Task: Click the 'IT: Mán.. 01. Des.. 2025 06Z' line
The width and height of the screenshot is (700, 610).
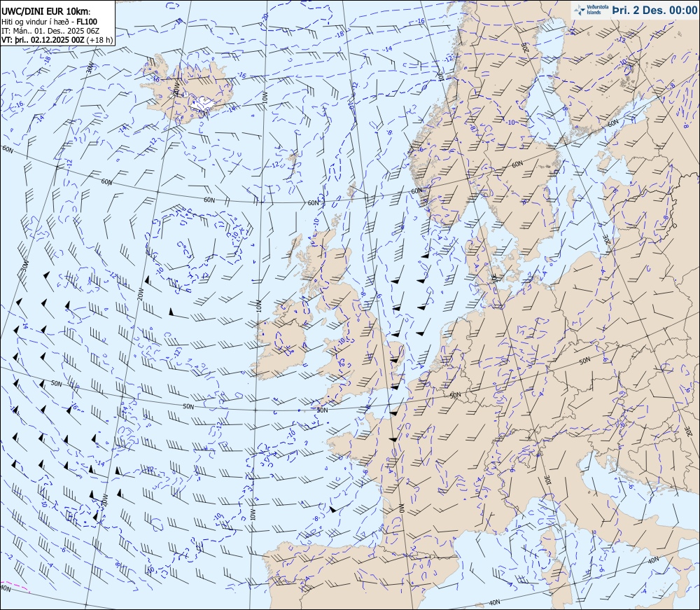Action: tap(50, 31)
